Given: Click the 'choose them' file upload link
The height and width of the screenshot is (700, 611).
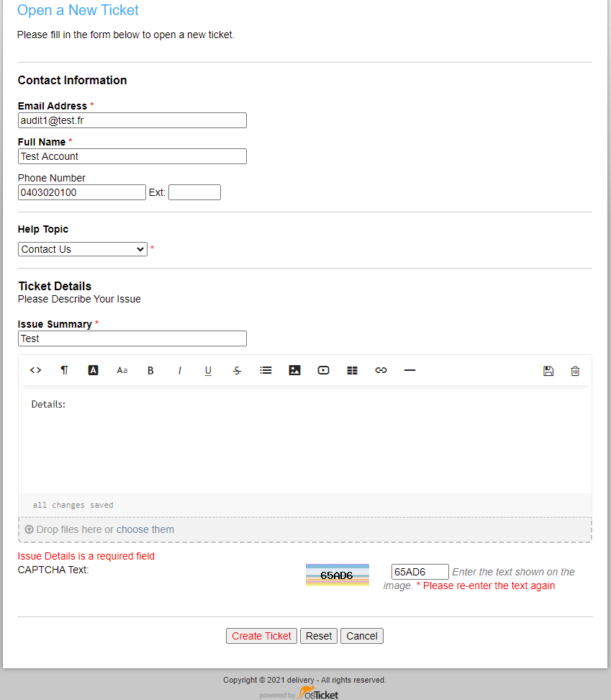Looking at the screenshot, I should [x=145, y=529].
